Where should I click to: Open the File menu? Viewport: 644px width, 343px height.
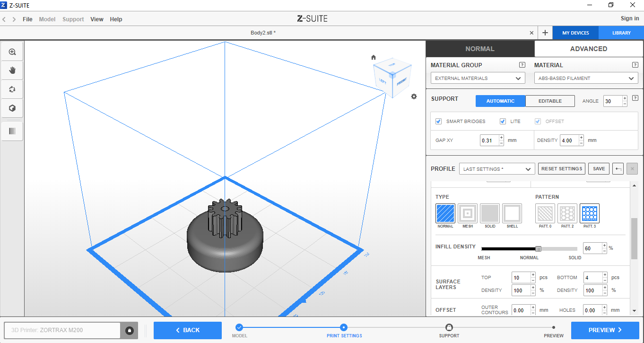click(x=27, y=19)
